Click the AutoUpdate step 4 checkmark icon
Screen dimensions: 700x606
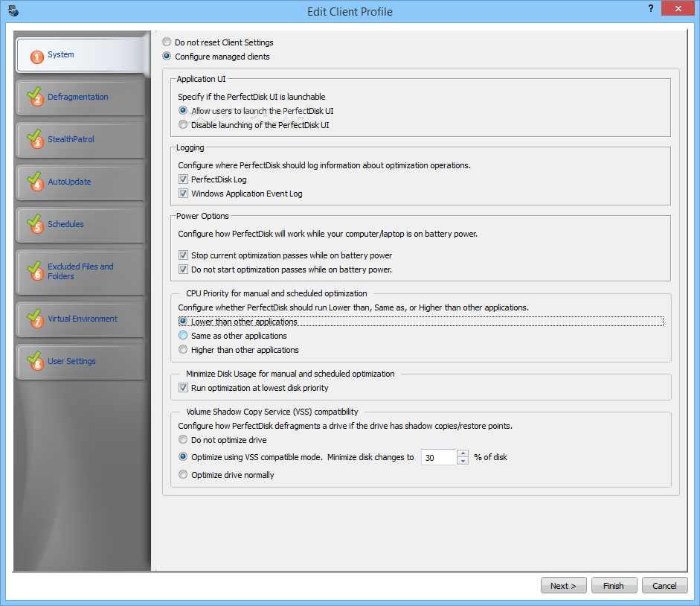point(35,182)
